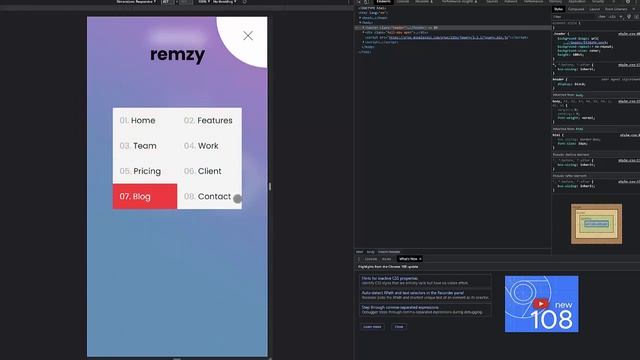640x360 pixels.
Task: Open the Contact menu item
Action: (x=209, y=196)
